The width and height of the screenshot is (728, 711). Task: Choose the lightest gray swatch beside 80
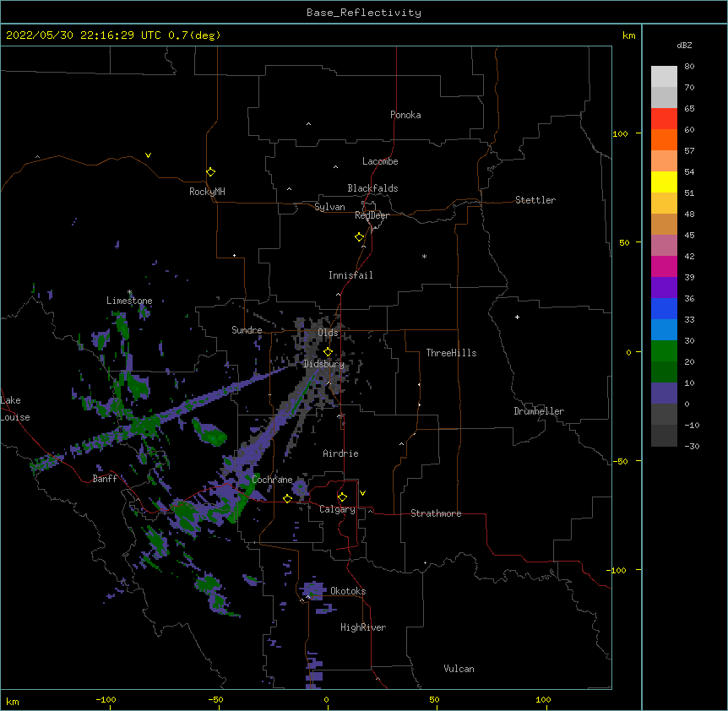(664, 77)
